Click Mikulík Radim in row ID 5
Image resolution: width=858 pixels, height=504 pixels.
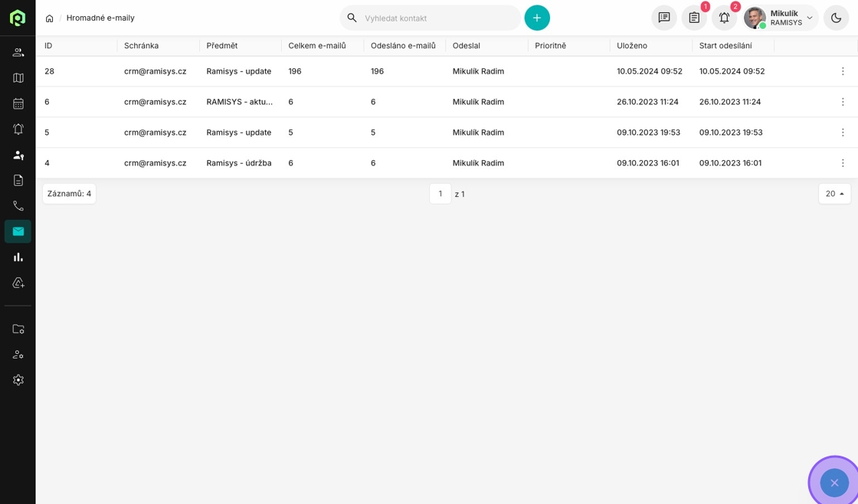pyautogui.click(x=478, y=133)
